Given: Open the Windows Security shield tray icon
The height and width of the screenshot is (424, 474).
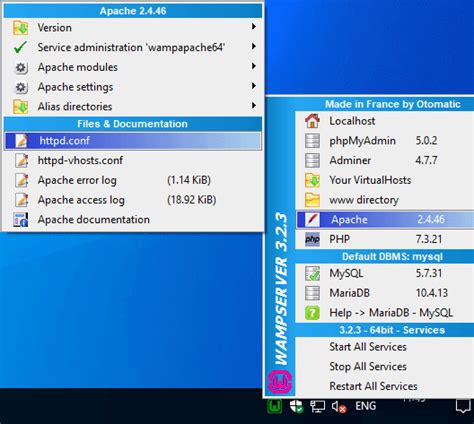Looking at the screenshot, I should 296,406.
